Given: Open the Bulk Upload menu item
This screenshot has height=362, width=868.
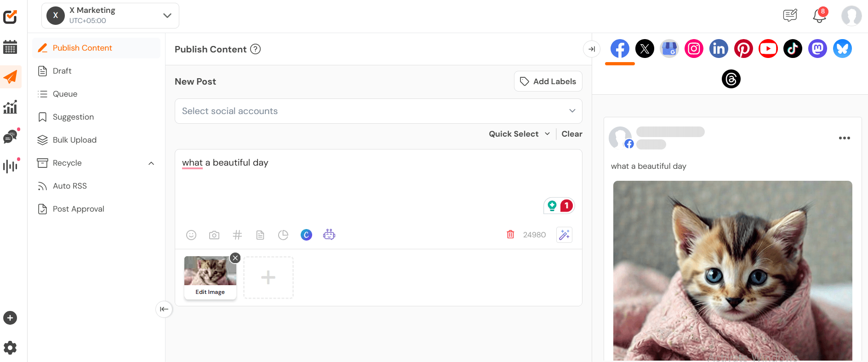Looking at the screenshot, I should tap(96, 140).
